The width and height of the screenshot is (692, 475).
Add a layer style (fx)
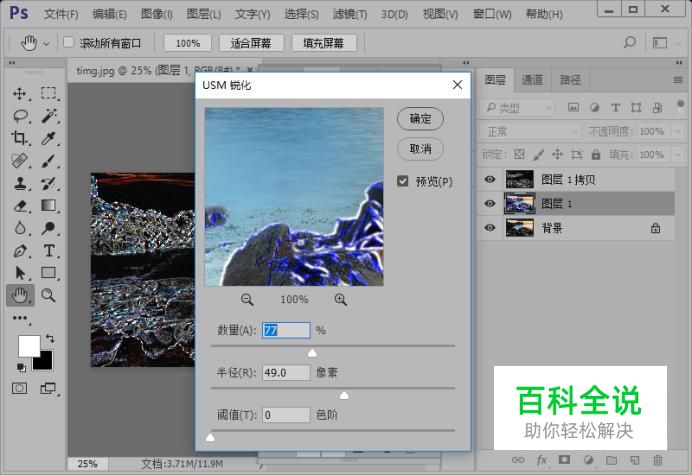tap(542, 460)
